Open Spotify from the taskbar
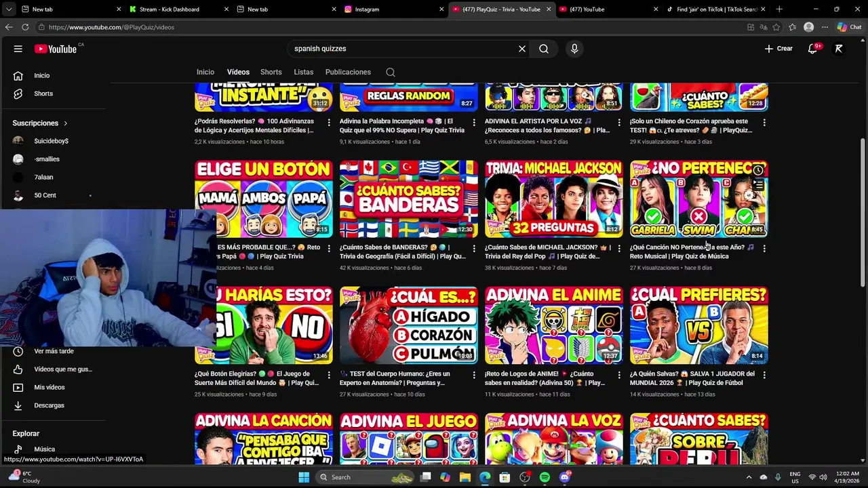868x488 pixels. coord(545,477)
